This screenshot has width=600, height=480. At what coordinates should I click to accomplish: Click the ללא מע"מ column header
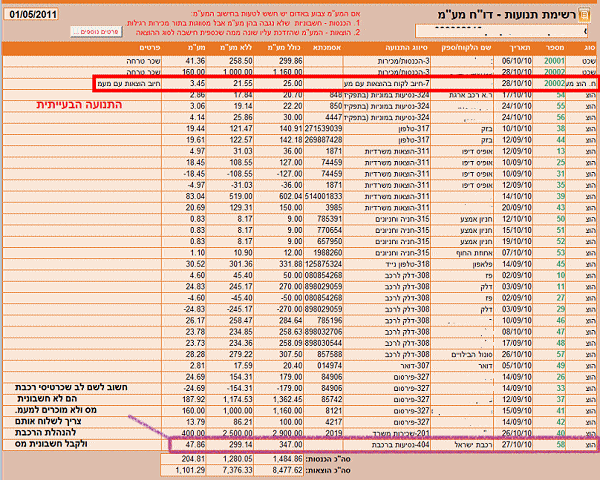(236, 47)
